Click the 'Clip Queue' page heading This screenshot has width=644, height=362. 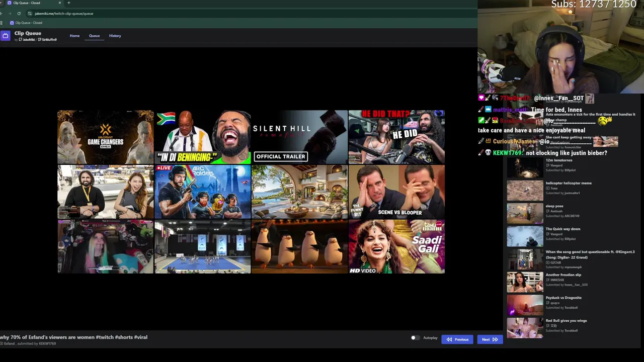[x=28, y=33]
